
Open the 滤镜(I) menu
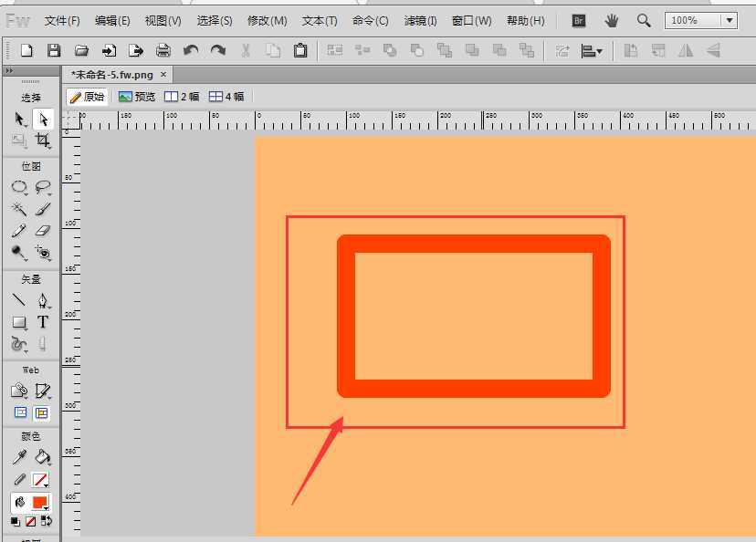(420, 20)
